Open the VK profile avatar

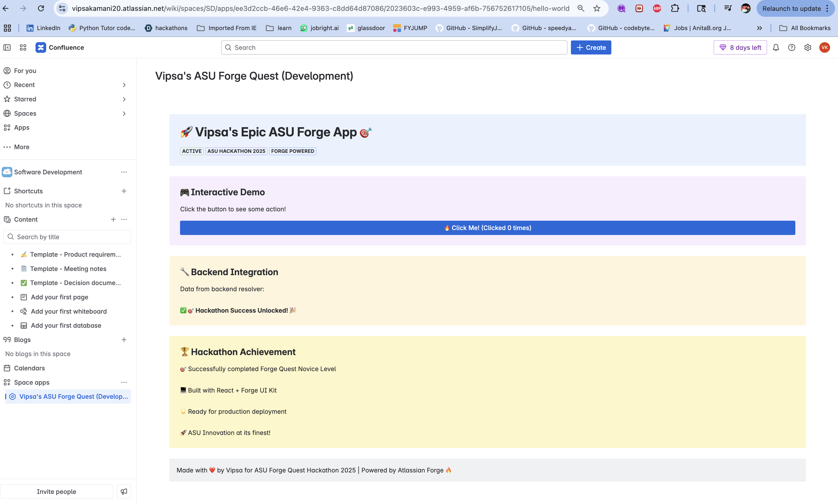pos(825,48)
